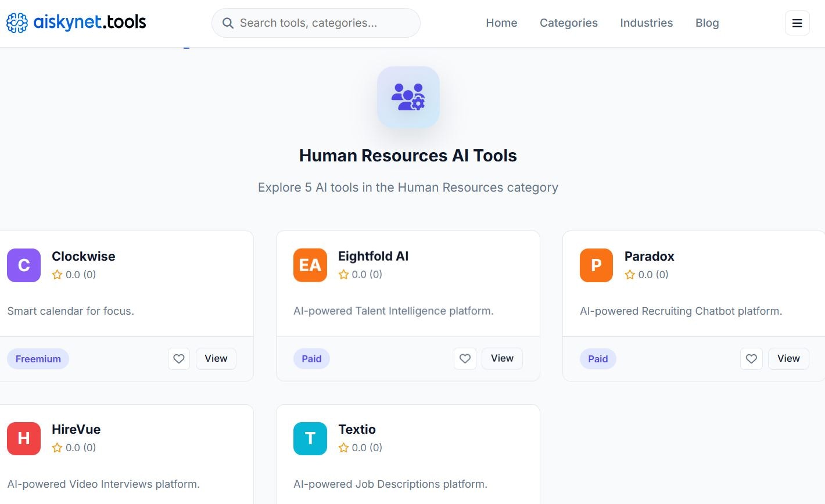
Task: Click the aiskynet.tools brain logo
Action: pyautogui.click(x=17, y=23)
